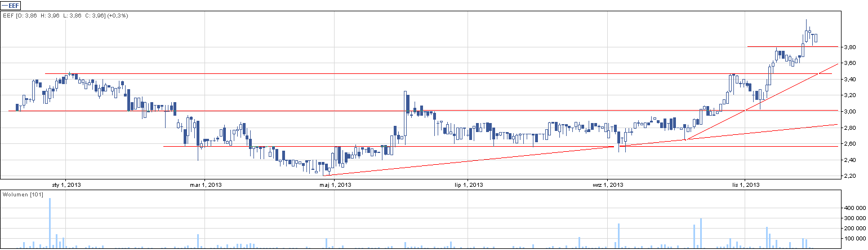Select the EEF OHLC values header text
The width and height of the screenshot is (868, 250).
(66, 16)
